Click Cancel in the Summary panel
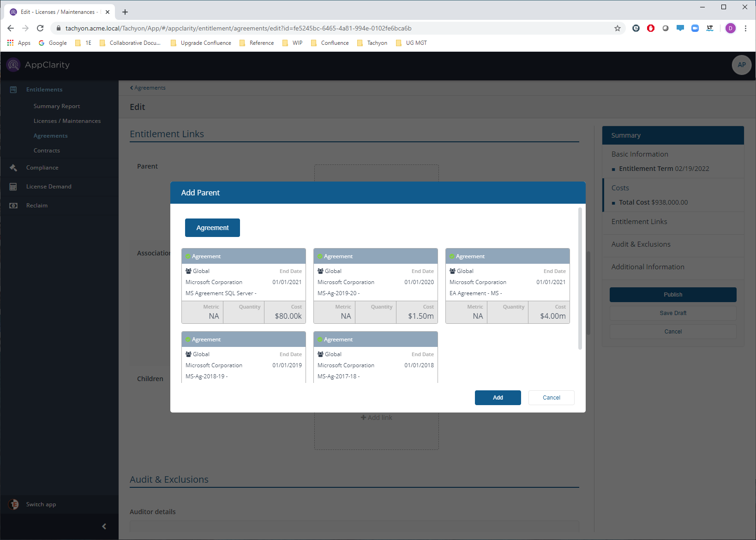 [673, 332]
